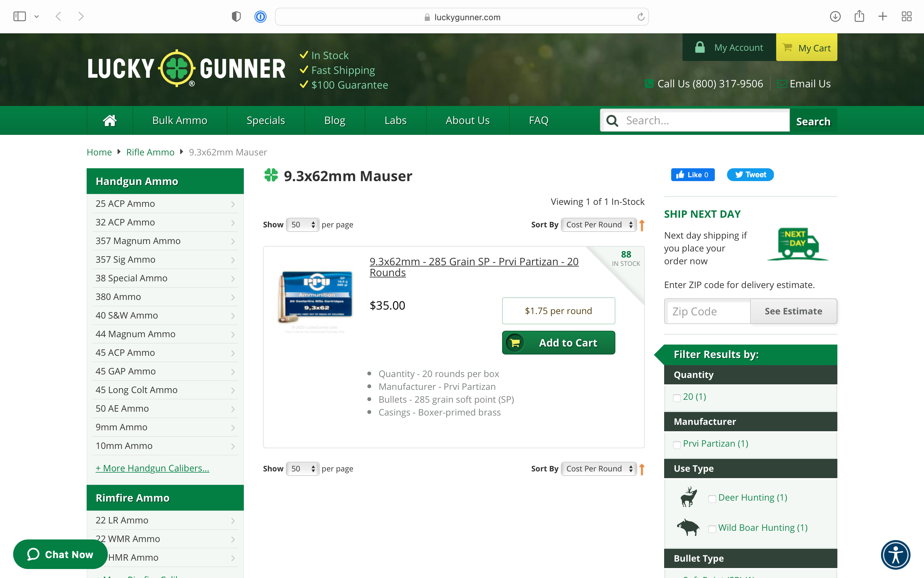
Task: Open the FAQ page
Action: click(538, 120)
